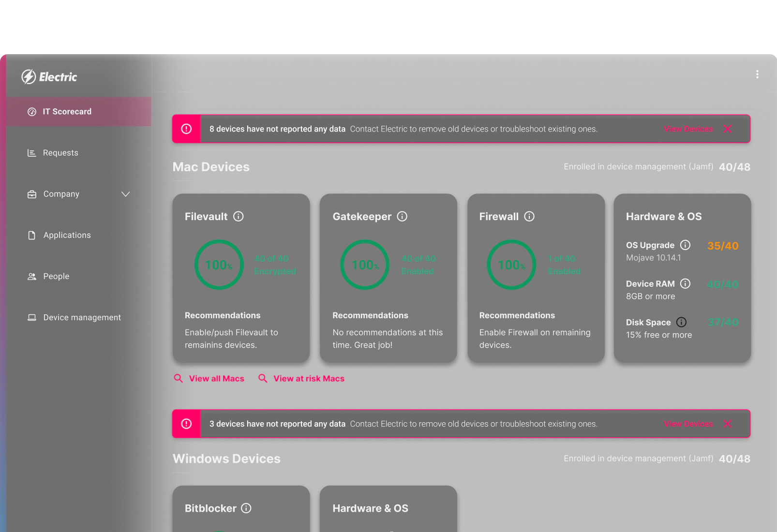Image resolution: width=777 pixels, height=532 pixels.
Task: Open View at risk Macs
Action: click(308, 378)
